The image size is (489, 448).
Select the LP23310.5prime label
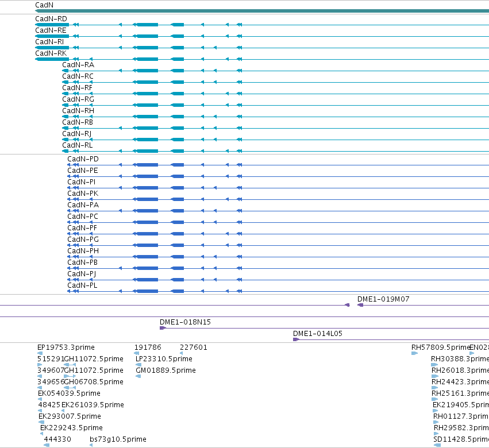coord(164,359)
